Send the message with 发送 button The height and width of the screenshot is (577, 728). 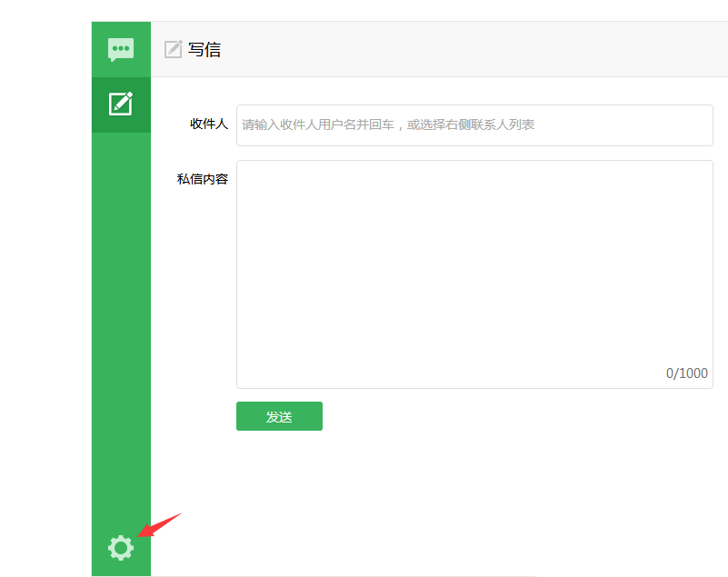click(x=279, y=416)
